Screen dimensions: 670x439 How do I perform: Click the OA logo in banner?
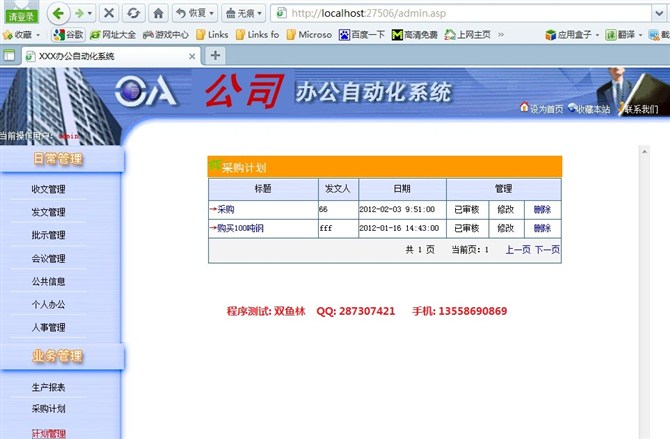pos(146,91)
